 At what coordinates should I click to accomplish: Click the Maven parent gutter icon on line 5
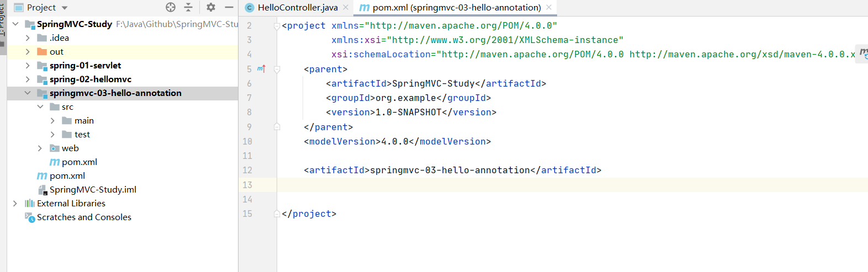(261, 69)
